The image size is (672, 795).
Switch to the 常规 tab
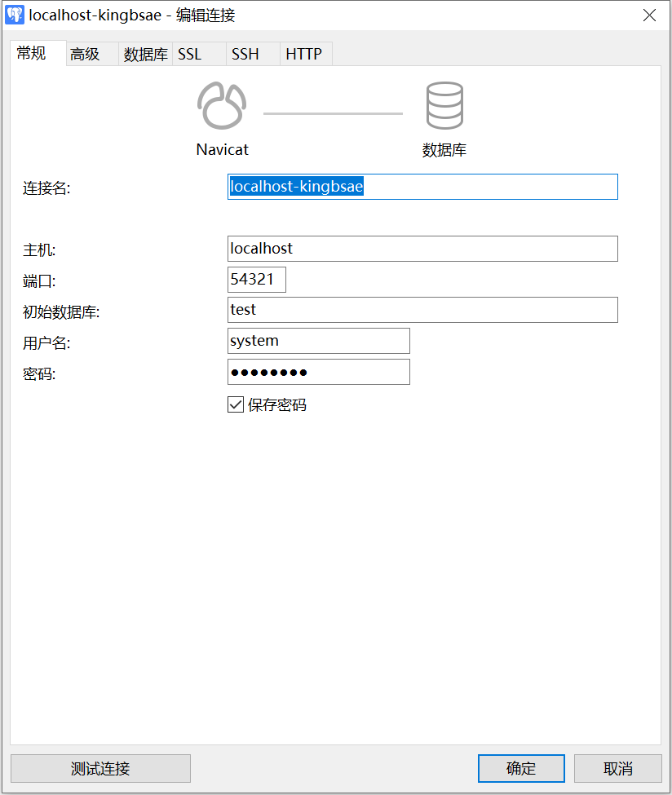[38, 53]
